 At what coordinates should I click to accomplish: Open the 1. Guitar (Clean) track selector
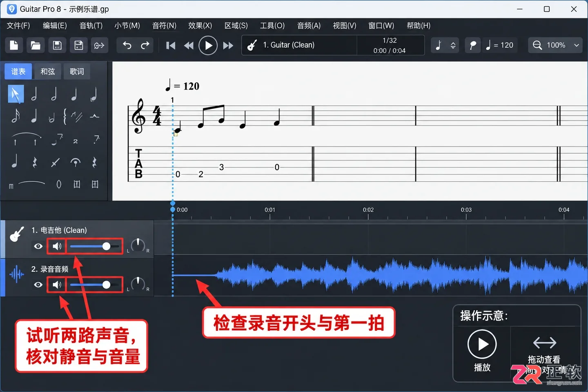pyautogui.click(x=299, y=45)
